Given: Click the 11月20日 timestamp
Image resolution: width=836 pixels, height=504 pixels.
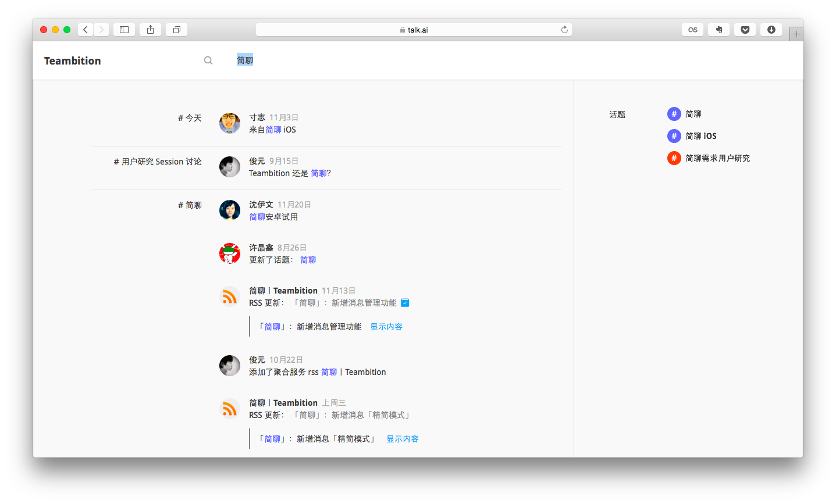Looking at the screenshot, I should 294,205.
